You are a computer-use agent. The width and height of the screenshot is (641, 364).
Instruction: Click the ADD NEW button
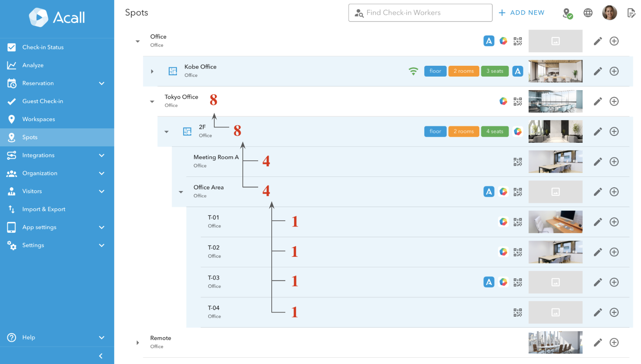point(521,13)
